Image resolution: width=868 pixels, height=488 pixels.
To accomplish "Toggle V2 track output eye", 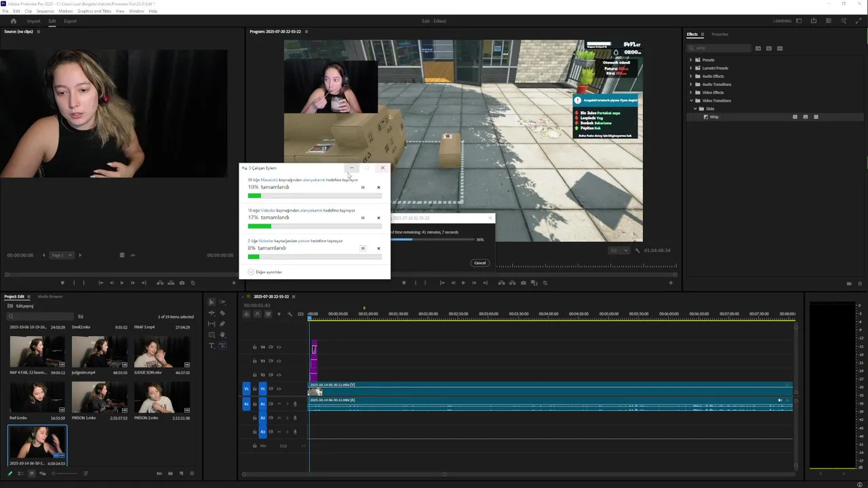I will (278, 375).
